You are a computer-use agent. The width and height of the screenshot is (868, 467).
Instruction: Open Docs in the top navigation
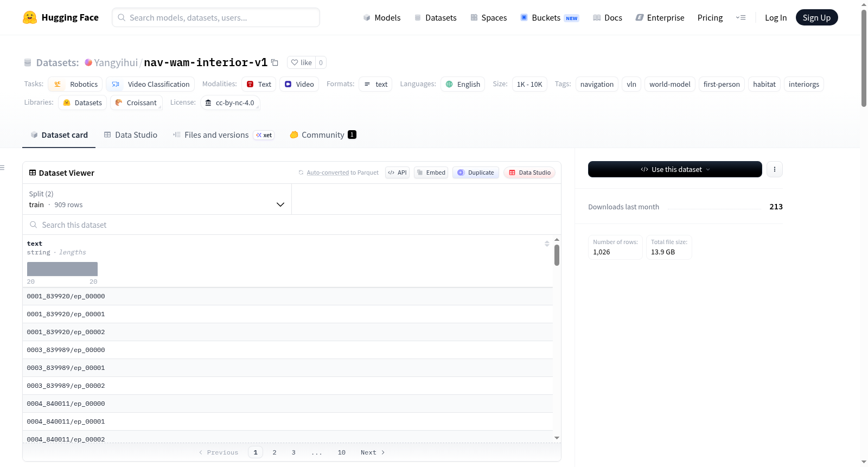pyautogui.click(x=608, y=18)
